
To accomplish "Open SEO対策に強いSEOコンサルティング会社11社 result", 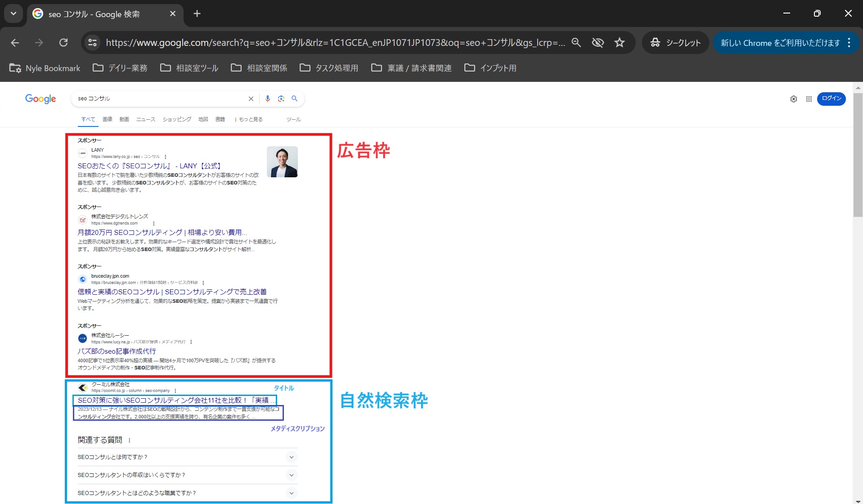I will tap(176, 400).
